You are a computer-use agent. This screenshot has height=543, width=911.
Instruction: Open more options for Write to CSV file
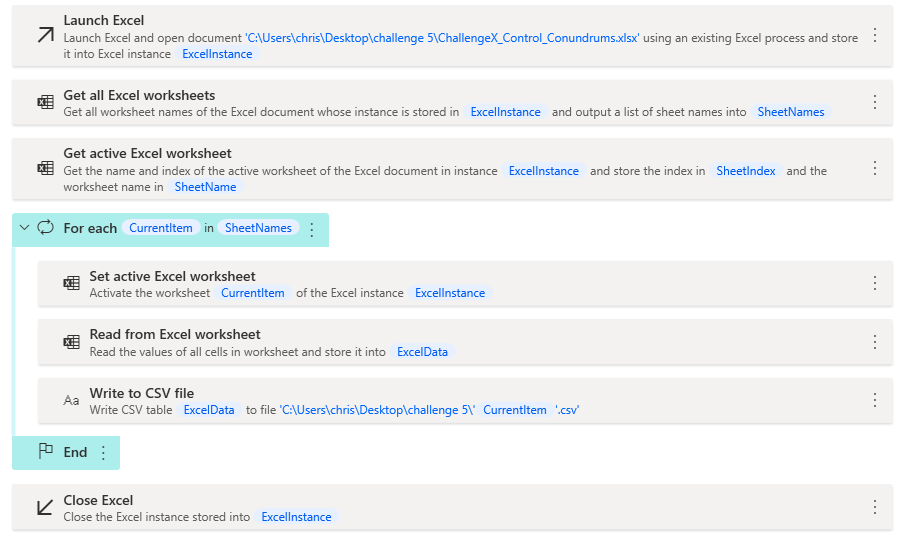click(875, 400)
